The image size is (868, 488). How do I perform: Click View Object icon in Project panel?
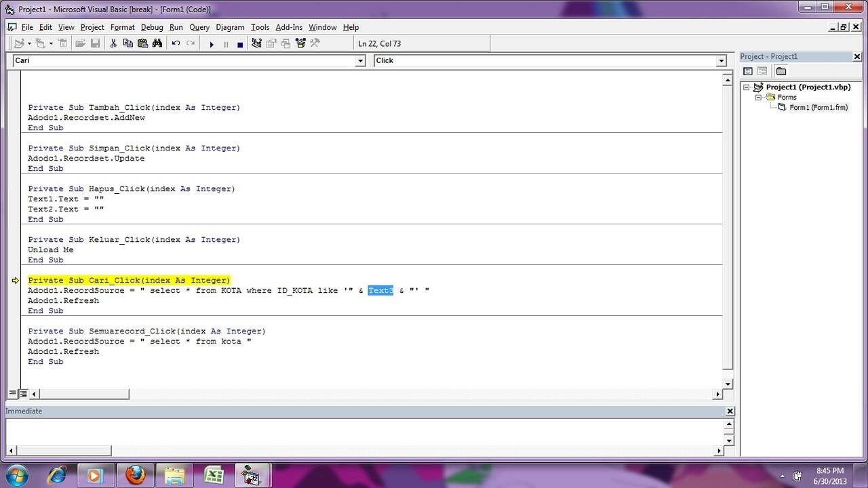tap(762, 71)
